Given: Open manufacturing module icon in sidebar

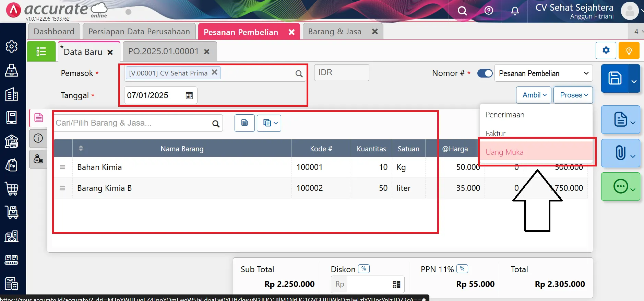Looking at the screenshot, I should coord(12,260).
